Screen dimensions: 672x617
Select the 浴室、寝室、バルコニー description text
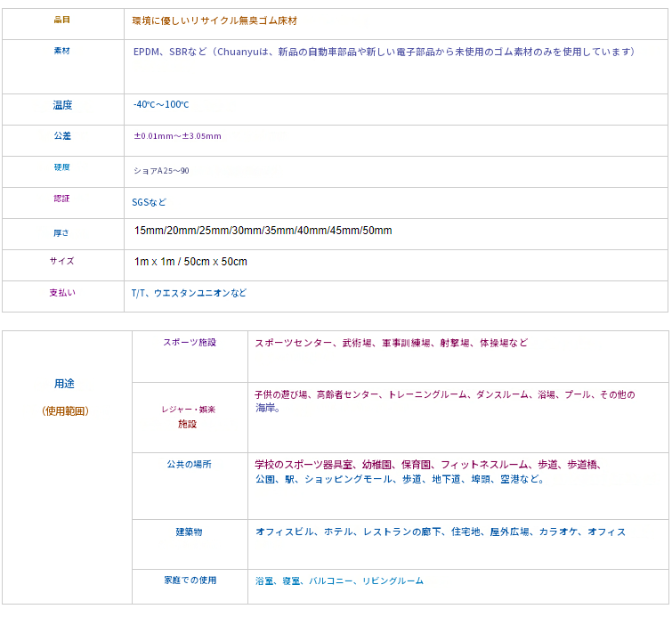[x=339, y=581]
